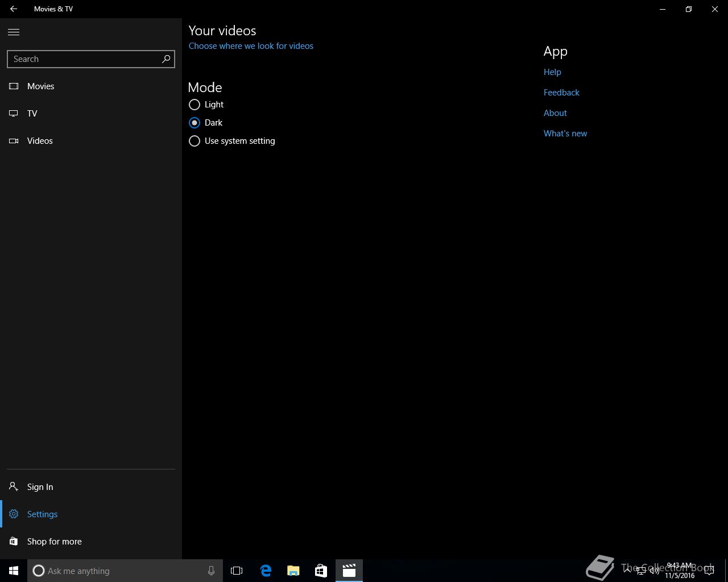Close the Movies & TV window

715,9
